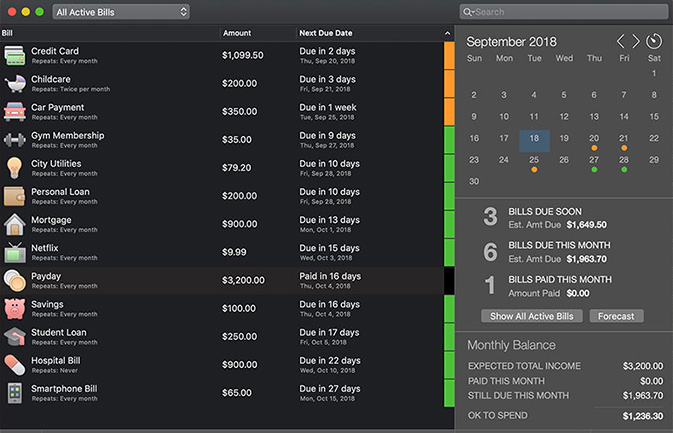The image size is (673, 433).
Task: Jump to today using calendar clock icon
Action: [654, 41]
